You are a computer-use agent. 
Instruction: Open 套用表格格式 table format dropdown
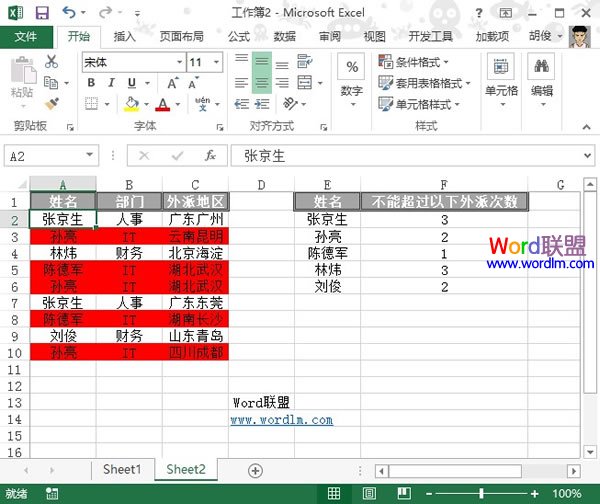pyautogui.click(x=424, y=83)
